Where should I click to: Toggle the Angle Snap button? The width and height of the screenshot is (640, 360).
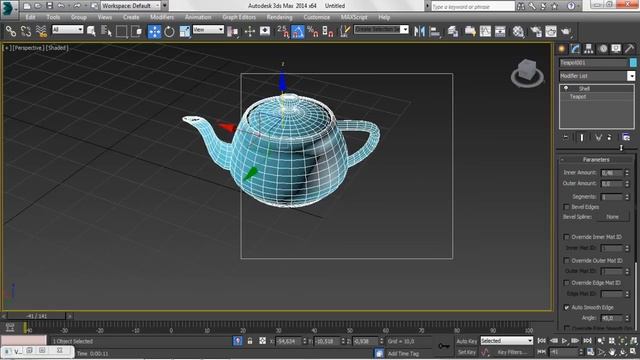298,31
